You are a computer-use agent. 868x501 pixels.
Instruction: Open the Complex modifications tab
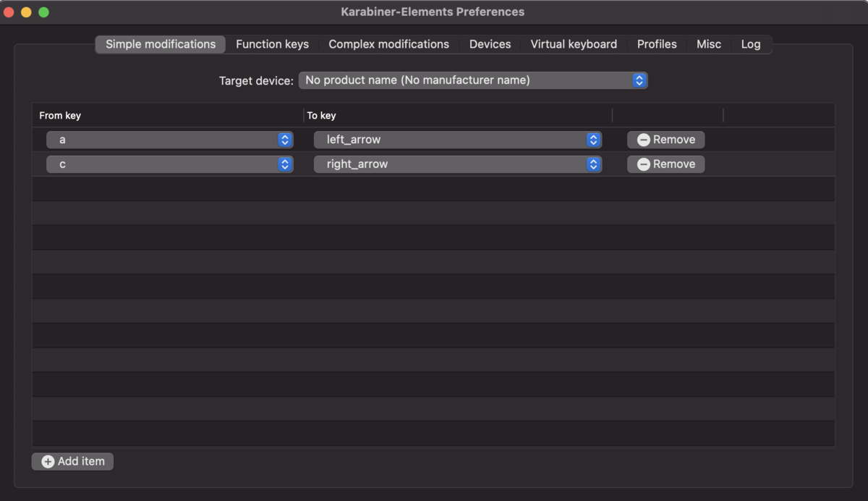(x=388, y=44)
